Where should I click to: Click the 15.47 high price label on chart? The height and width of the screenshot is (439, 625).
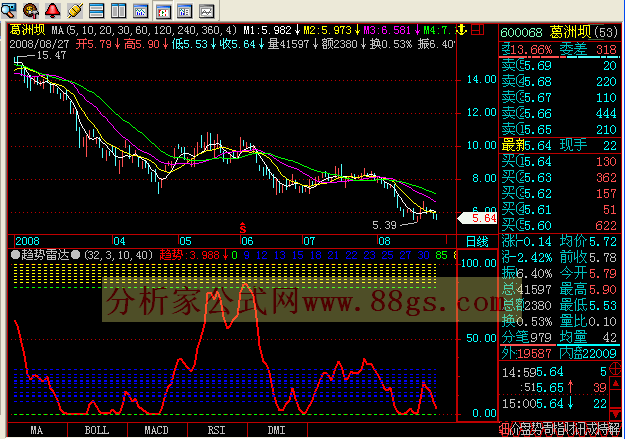pyautogui.click(x=51, y=55)
